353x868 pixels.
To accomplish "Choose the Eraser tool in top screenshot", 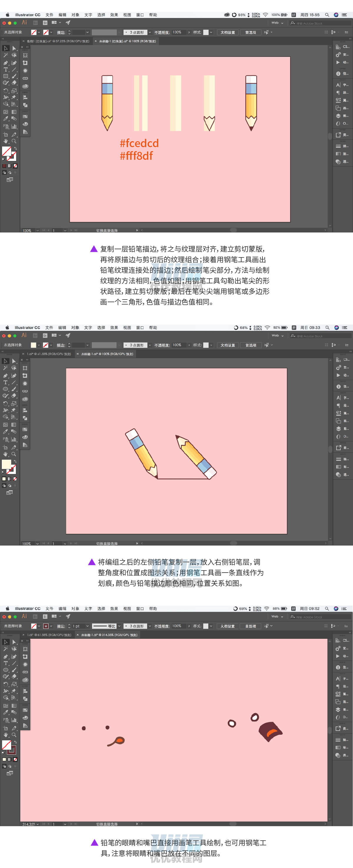I will coord(14,83).
